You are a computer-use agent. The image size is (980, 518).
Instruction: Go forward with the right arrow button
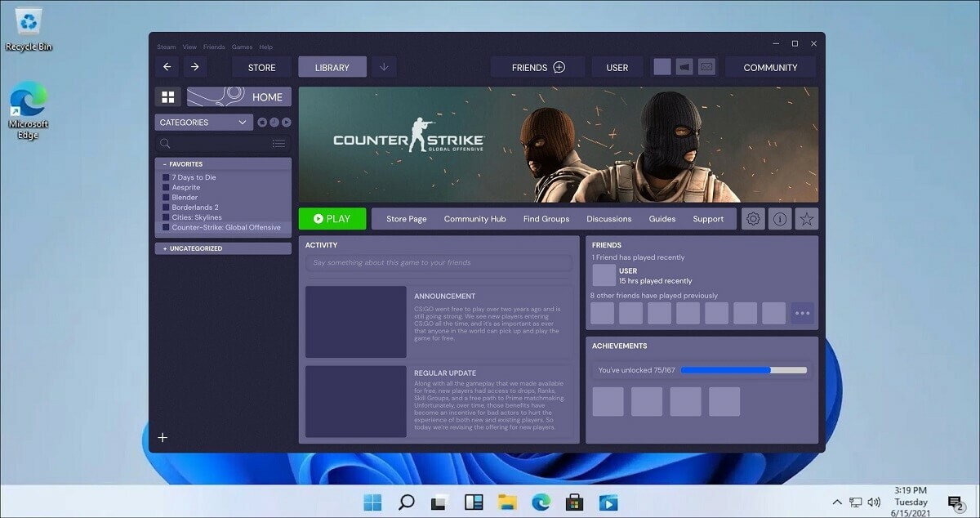pyautogui.click(x=195, y=67)
